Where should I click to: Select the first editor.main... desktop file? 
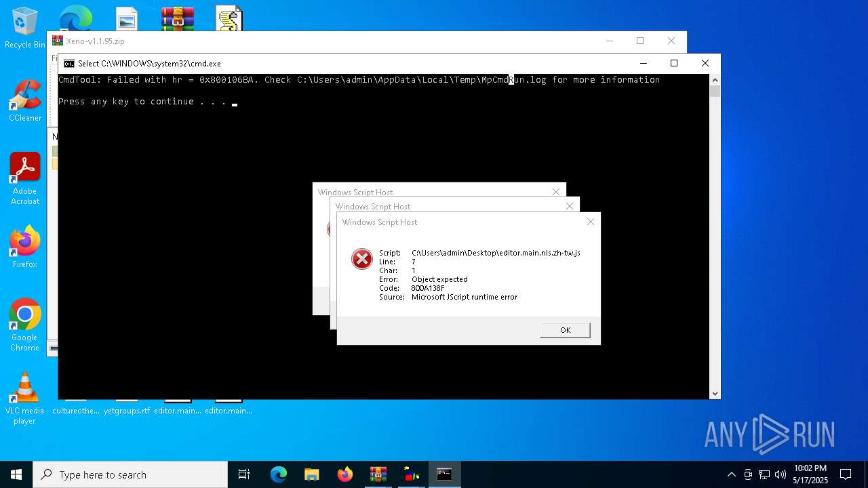(178, 408)
